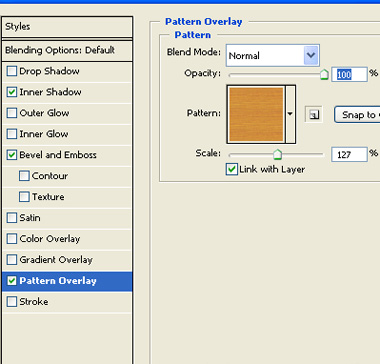Open the Bevel and Emboss label settings
This screenshot has height=364, width=380.
coord(58,155)
